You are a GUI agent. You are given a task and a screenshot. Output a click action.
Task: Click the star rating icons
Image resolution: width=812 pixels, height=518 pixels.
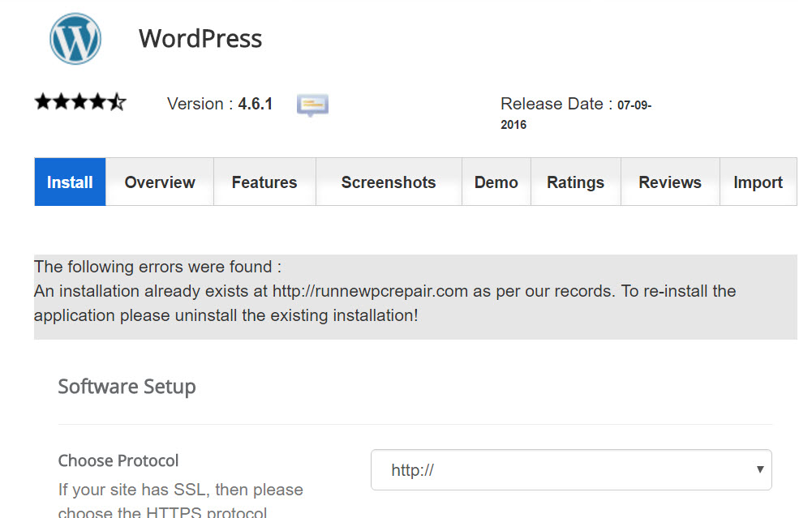point(80,102)
